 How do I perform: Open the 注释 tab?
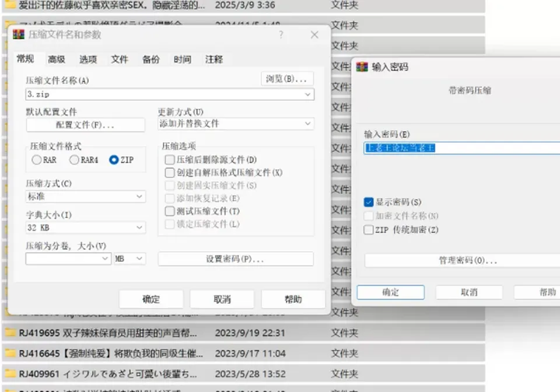[x=214, y=60]
